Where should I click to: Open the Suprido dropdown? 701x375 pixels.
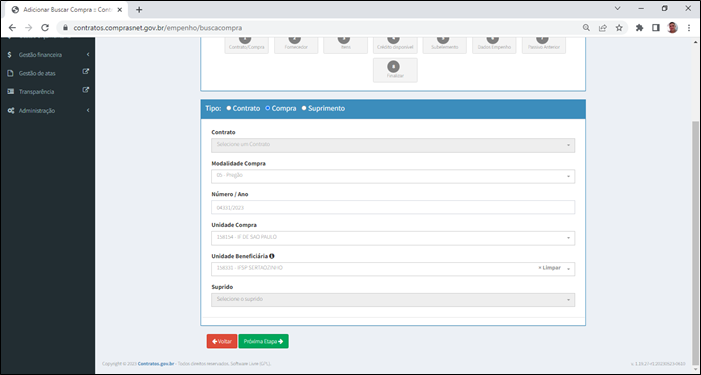[393, 299]
